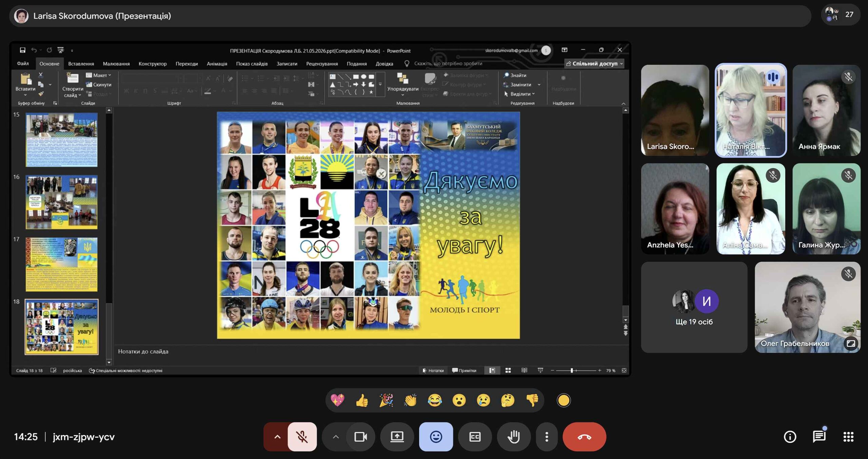
Task: Send the sparkling heart reaction
Action: 337,400
